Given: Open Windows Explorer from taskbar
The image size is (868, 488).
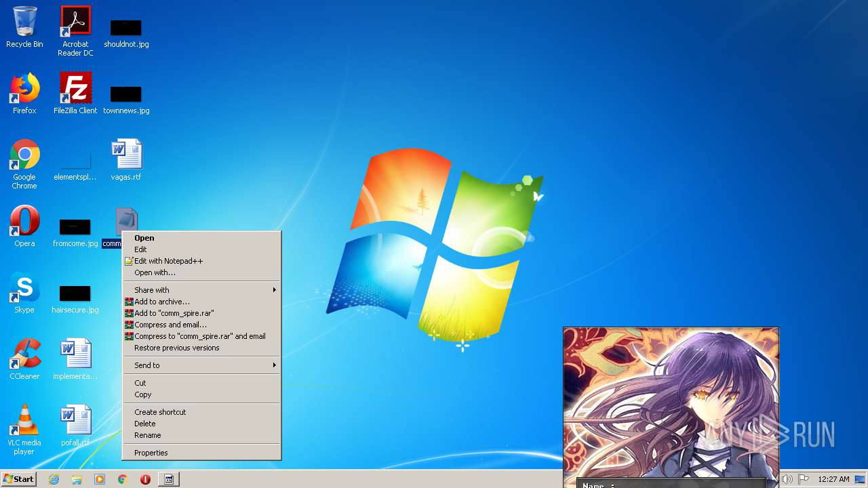Looking at the screenshot, I should 77,479.
